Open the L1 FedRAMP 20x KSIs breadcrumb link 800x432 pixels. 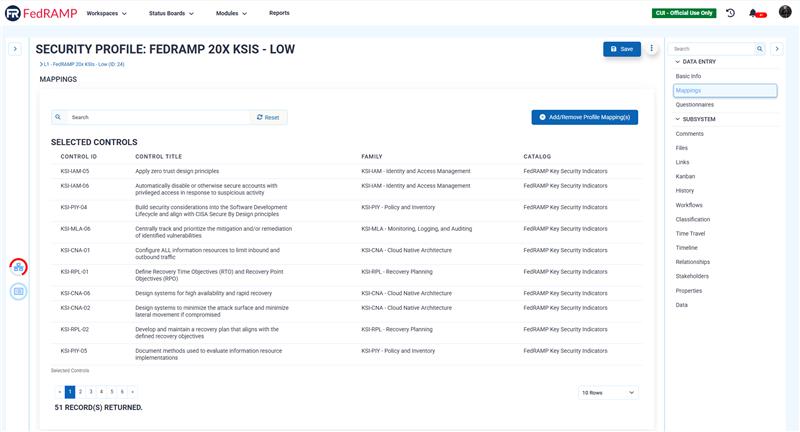[82, 64]
